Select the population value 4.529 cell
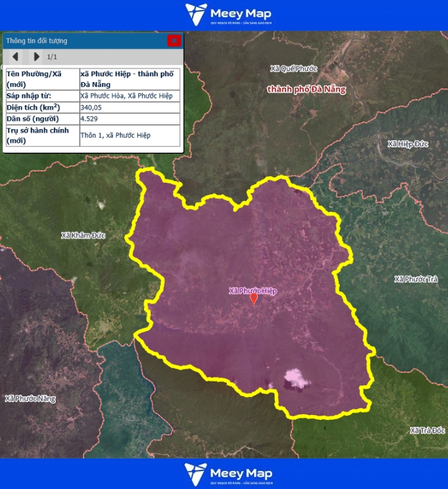Screen dimensions: 448x489 tap(129, 119)
